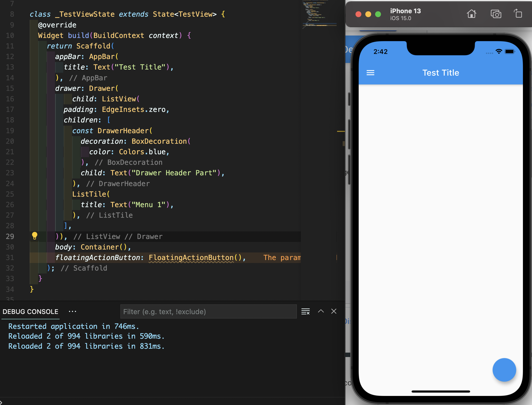532x405 pixels.
Task: Click line number 29 in gutter
Action: coord(10,237)
